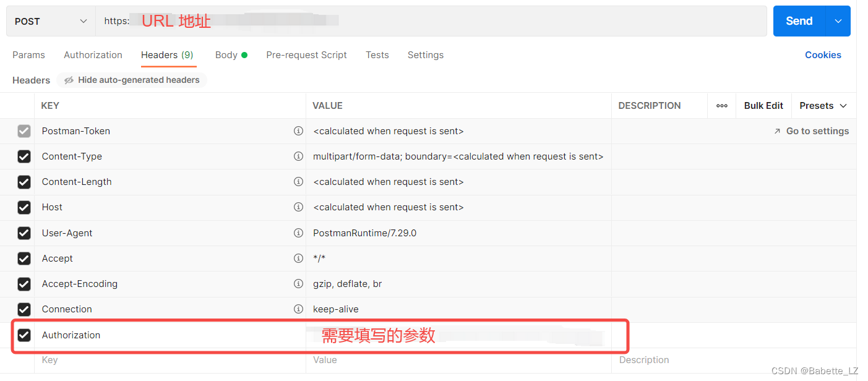Click the info icon next to Host header
The image size is (868, 381).
point(299,207)
